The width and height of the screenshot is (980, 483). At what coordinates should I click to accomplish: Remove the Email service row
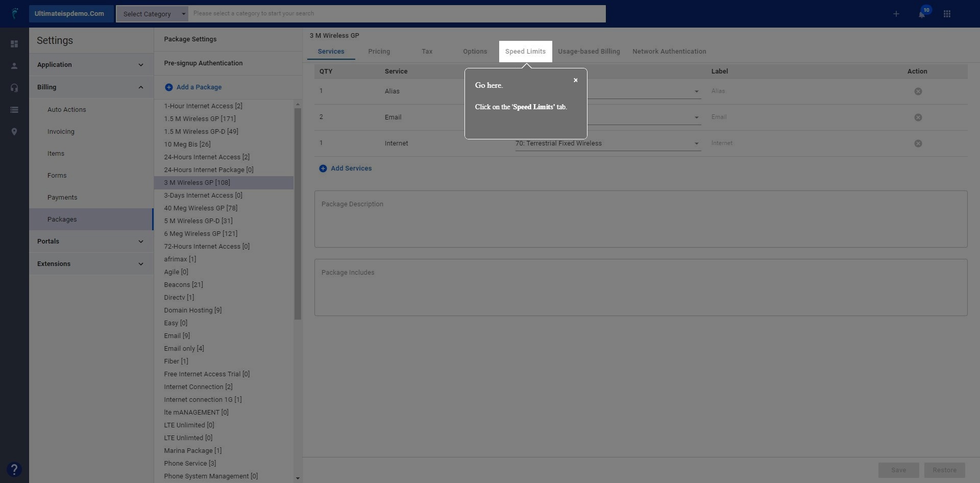[x=918, y=117]
